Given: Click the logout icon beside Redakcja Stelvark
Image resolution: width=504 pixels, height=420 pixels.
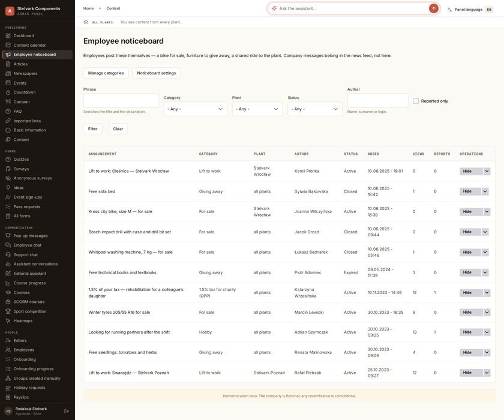Looking at the screenshot, I should [67, 411].
